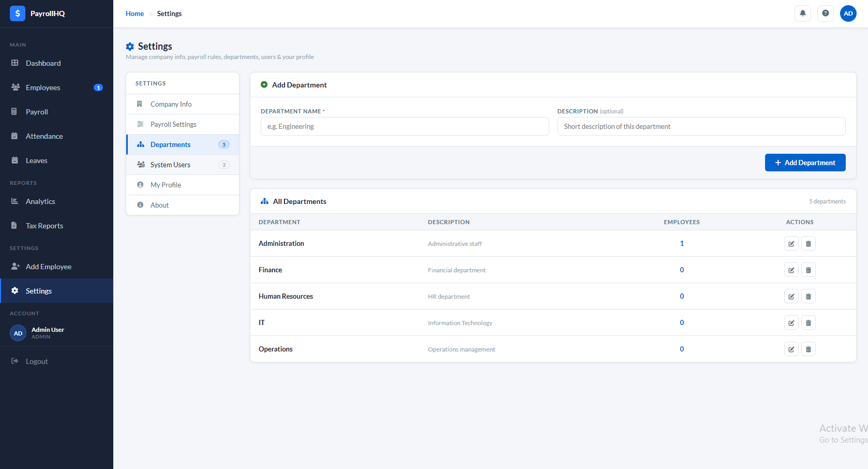Focus the Department Name input field
Image resolution: width=868 pixels, height=469 pixels.
[405, 126]
